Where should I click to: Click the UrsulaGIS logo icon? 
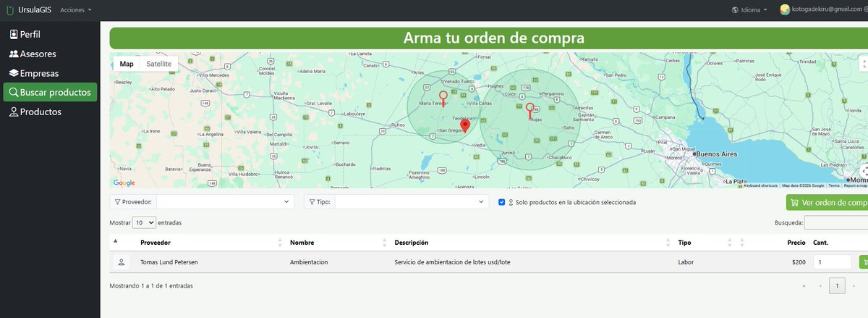point(9,10)
